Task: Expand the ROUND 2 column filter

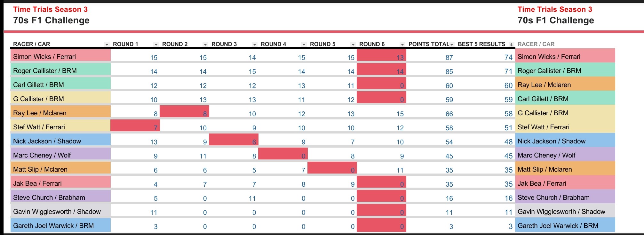Action: pos(205,45)
